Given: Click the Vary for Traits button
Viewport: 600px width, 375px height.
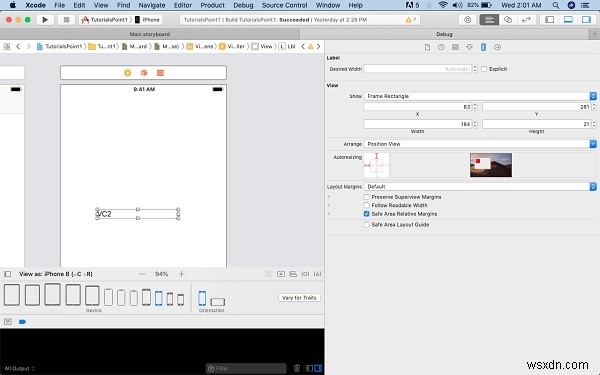Looking at the screenshot, I should coord(299,297).
